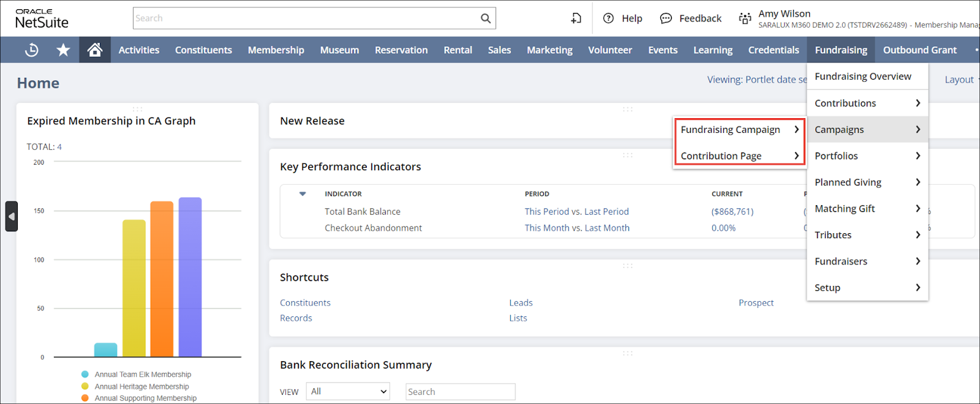The image size is (980, 404).
Task: Click the change role icon beside Amy Wilson
Action: coord(745,18)
